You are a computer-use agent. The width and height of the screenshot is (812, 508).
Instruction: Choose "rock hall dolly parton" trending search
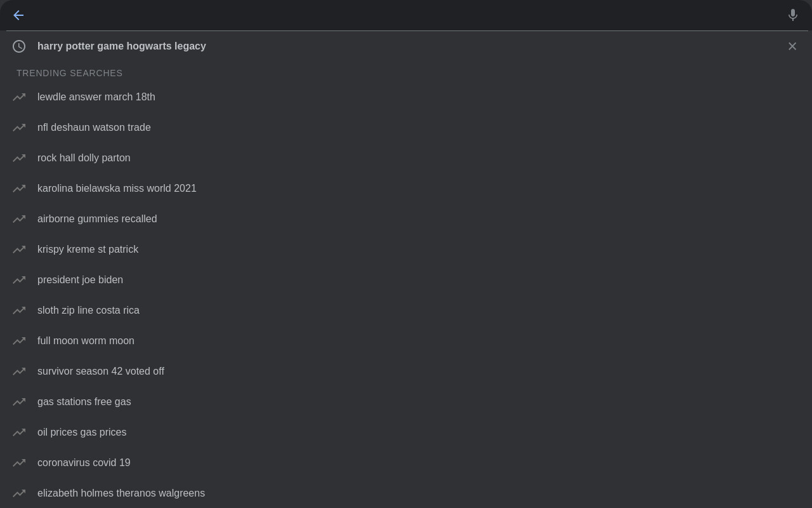(x=84, y=158)
